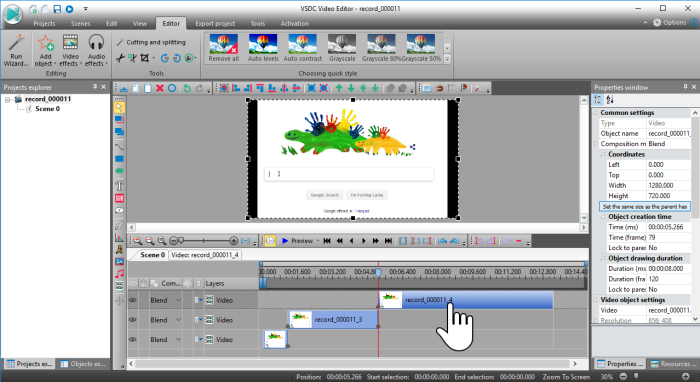
Task: Expand the quick style gallery dropdown
Action: 447,59
